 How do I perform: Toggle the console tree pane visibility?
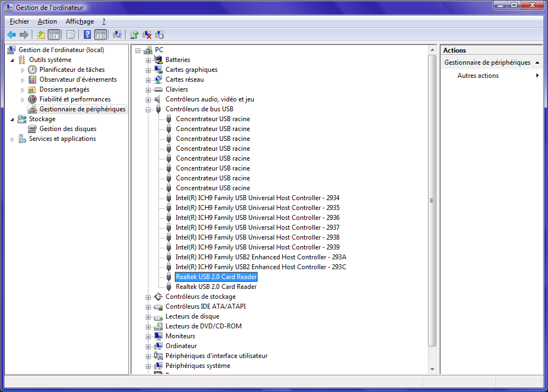54,35
